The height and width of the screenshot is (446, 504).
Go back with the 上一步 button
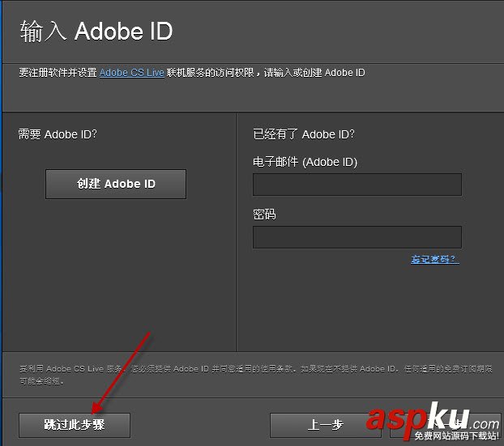point(325,425)
